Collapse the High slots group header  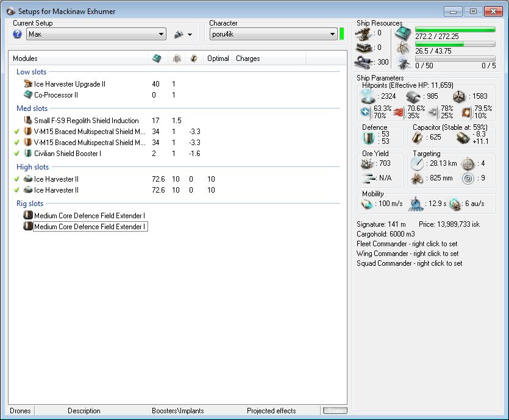pos(32,167)
